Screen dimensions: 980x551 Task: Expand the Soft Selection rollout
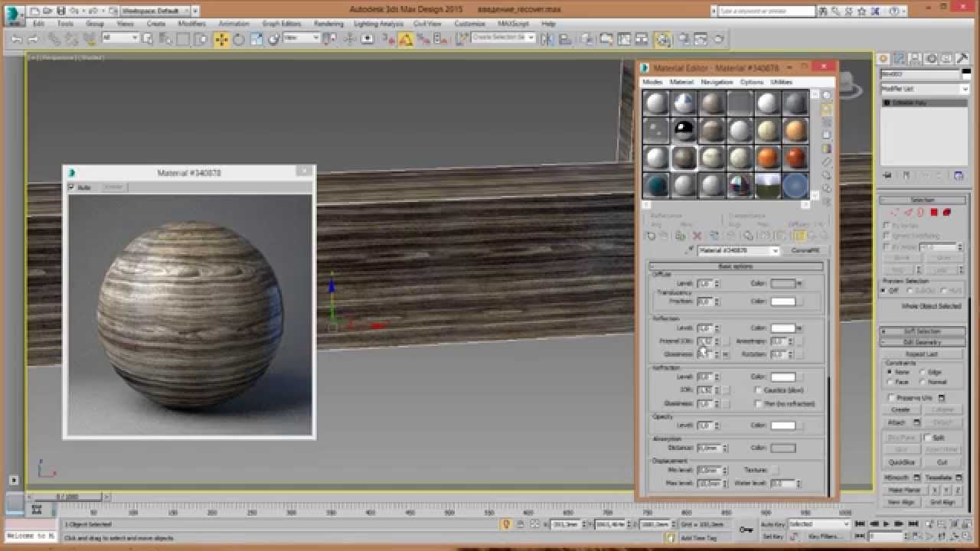(x=922, y=331)
